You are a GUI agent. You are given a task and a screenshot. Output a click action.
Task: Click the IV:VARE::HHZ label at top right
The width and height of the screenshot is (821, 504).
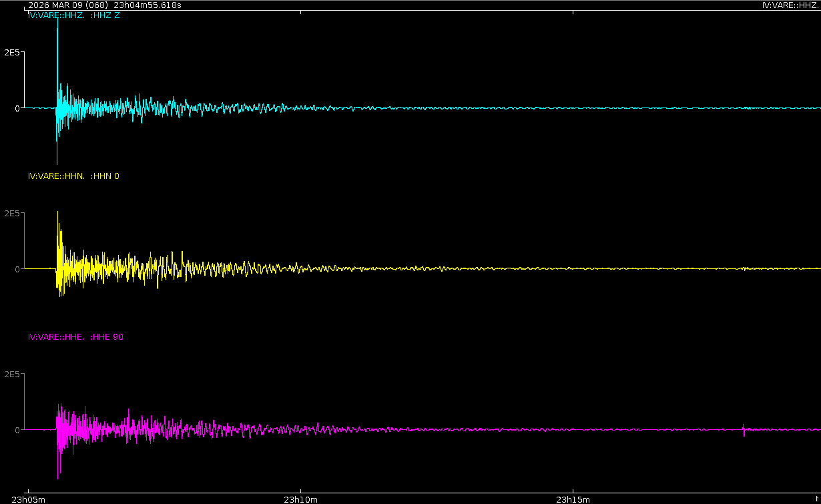[790, 5]
